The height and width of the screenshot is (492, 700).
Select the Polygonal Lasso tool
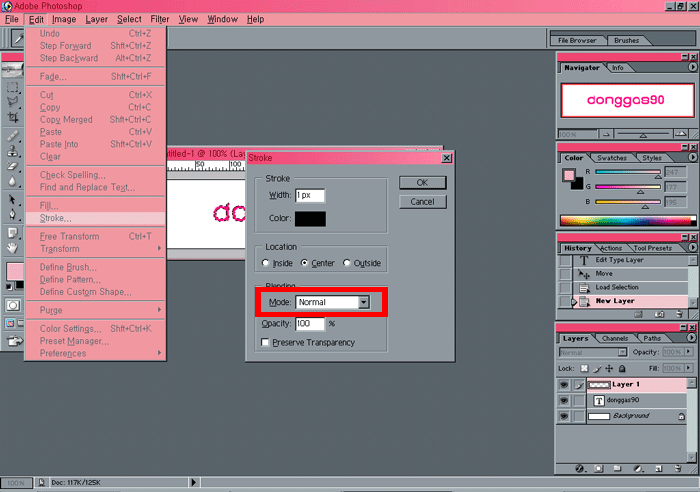pyautogui.click(x=12, y=102)
